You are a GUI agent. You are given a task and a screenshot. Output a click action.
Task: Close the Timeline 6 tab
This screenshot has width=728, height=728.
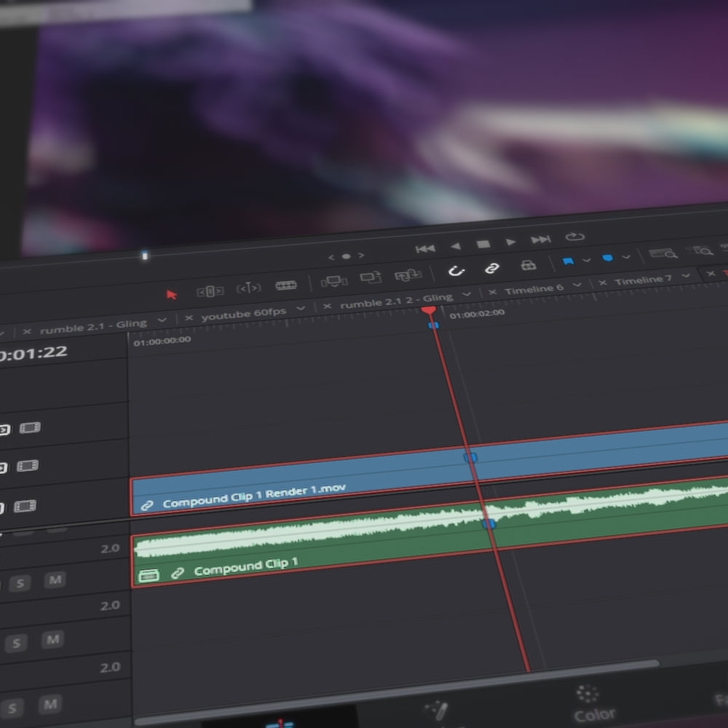click(x=493, y=292)
